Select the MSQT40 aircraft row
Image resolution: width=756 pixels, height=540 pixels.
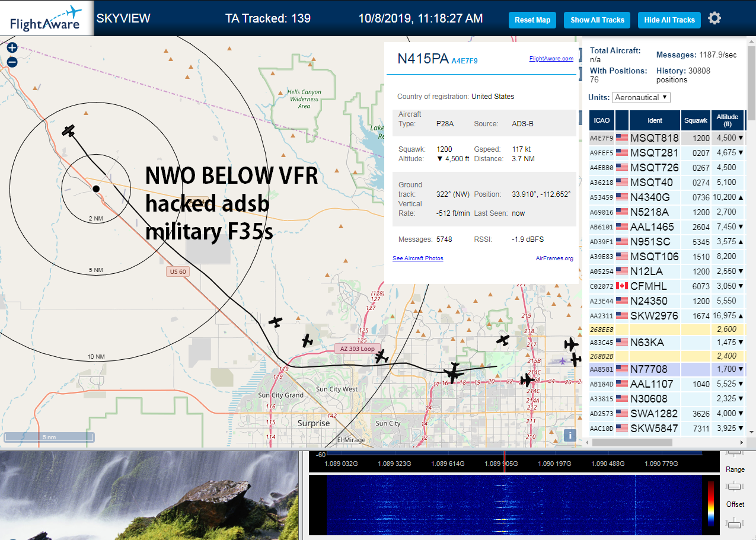[x=666, y=183]
